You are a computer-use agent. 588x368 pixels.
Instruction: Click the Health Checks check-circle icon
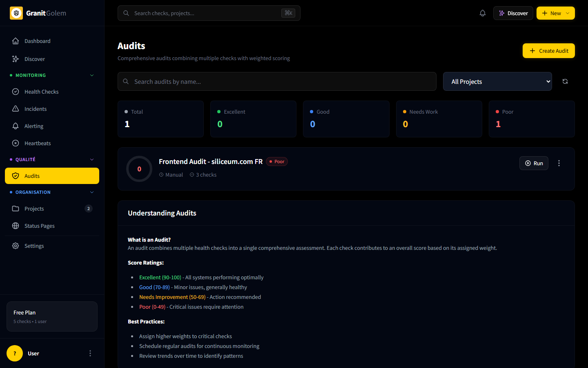(16, 92)
